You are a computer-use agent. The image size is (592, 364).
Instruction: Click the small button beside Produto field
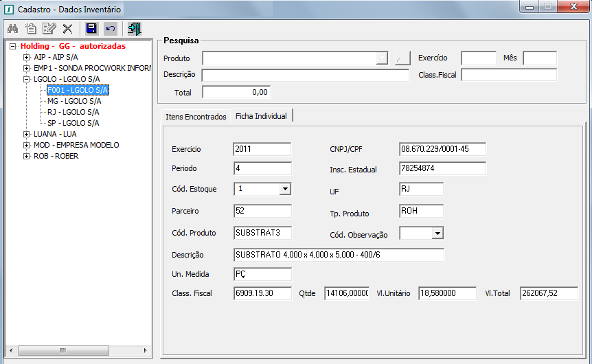[x=402, y=58]
